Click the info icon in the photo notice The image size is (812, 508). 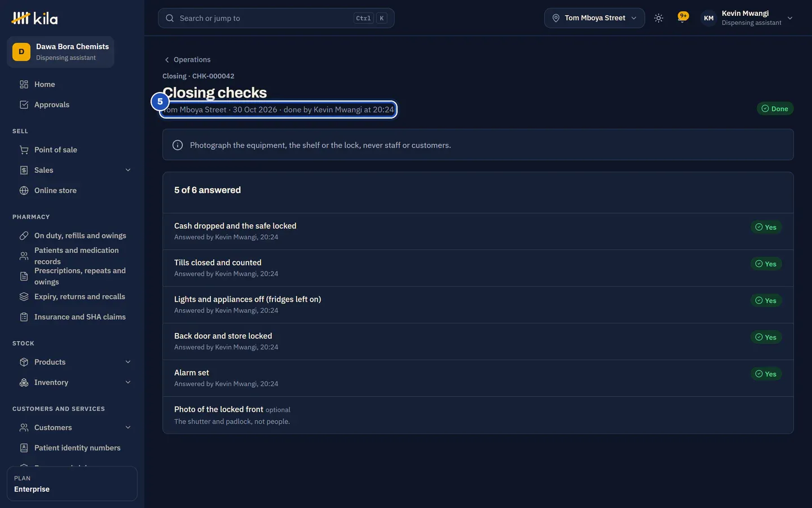click(x=178, y=145)
